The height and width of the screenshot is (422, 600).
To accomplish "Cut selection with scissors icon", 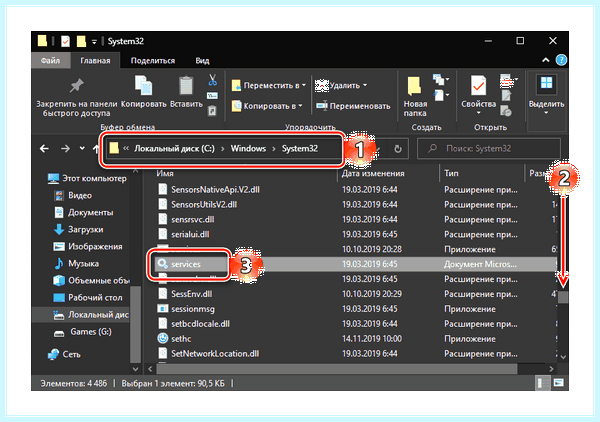I will [x=212, y=80].
